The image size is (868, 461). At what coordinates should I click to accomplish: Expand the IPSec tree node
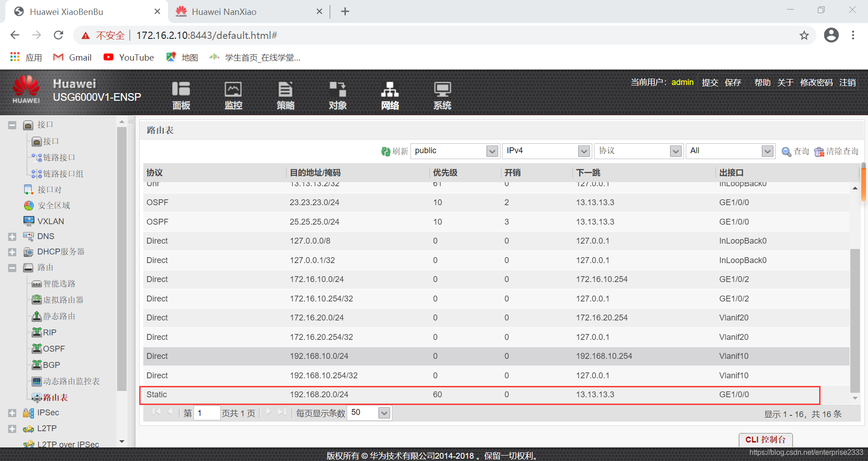point(12,413)
